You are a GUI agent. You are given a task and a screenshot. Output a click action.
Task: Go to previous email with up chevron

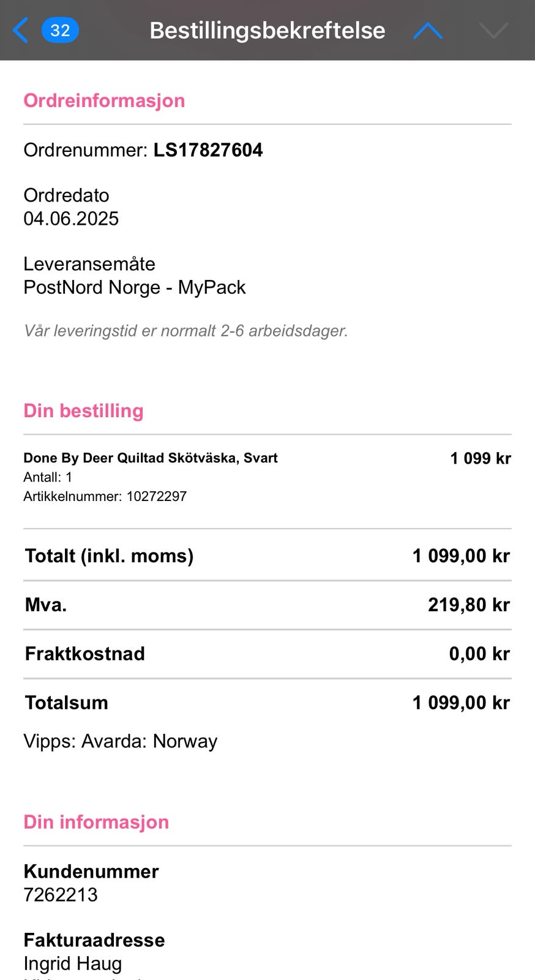[428, 31]
